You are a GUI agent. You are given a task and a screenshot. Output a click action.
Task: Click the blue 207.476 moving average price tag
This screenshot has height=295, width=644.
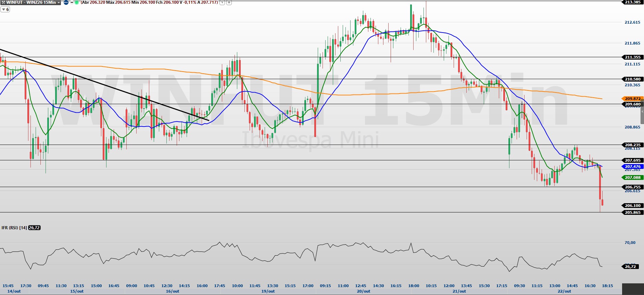[x=632, y=167]
